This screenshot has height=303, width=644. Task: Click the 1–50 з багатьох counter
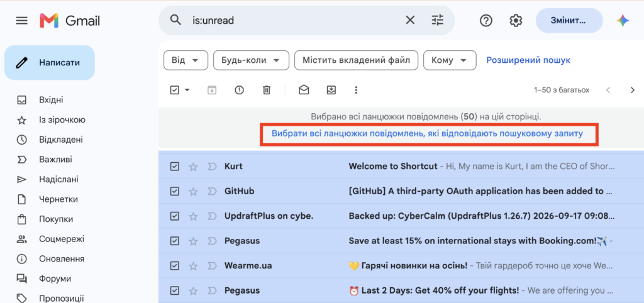coord(562,90)
